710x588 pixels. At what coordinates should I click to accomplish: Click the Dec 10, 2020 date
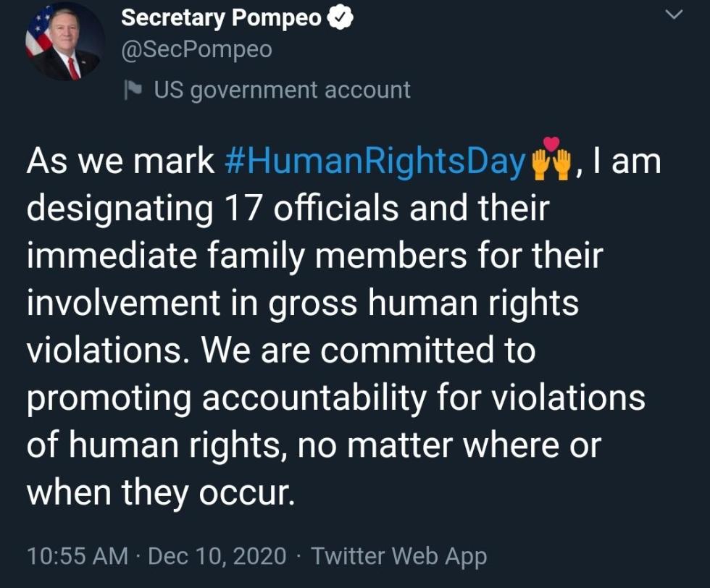(217, 556)
